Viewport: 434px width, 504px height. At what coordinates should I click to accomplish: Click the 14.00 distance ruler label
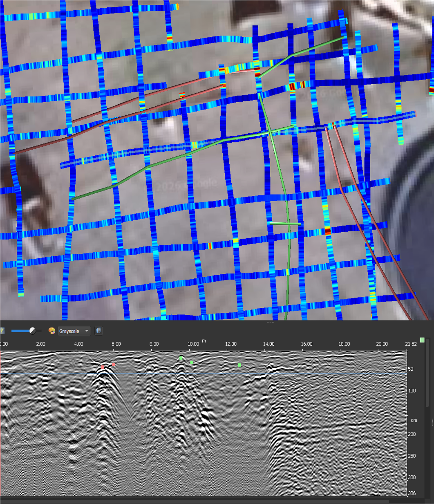coord(268,344)
